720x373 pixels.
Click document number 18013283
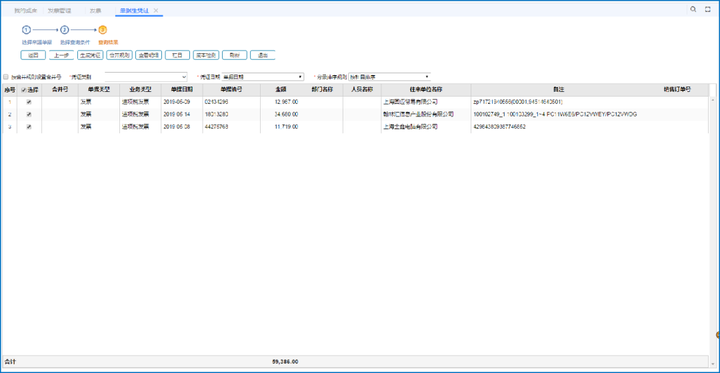(x=217, y=114)
